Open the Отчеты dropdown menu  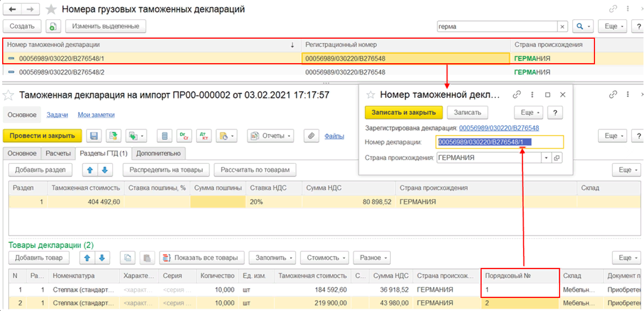pyautogui.click(x=271, y=136)
